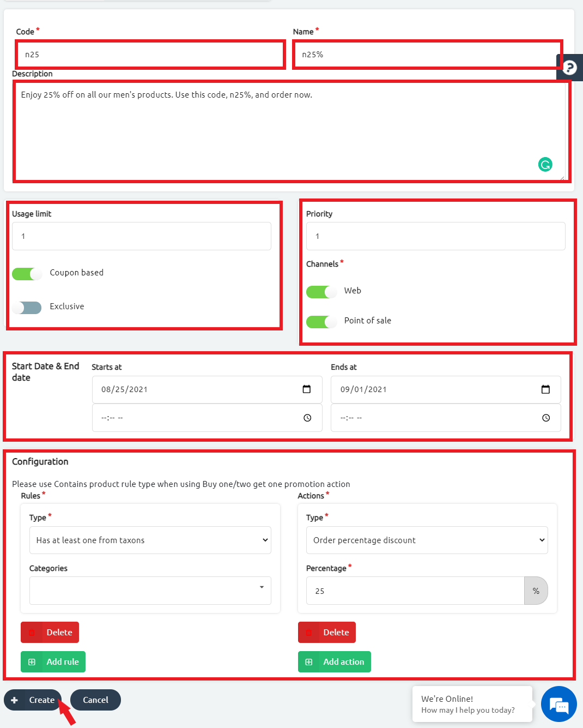Click the Usage limit field

(x=142, y=236)
